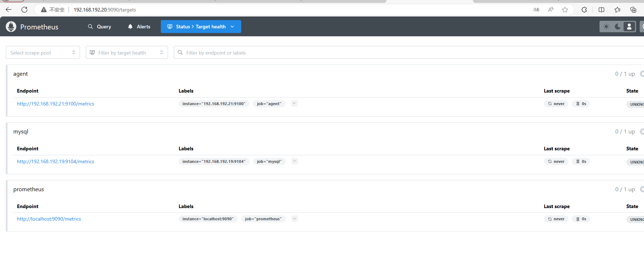Open the Query page
Screen dimensions: 644x273
pyautogui.click(x=99, y=27)
